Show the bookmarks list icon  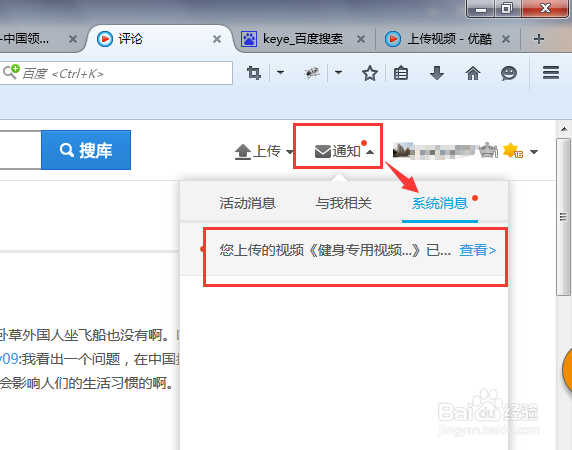401,73
